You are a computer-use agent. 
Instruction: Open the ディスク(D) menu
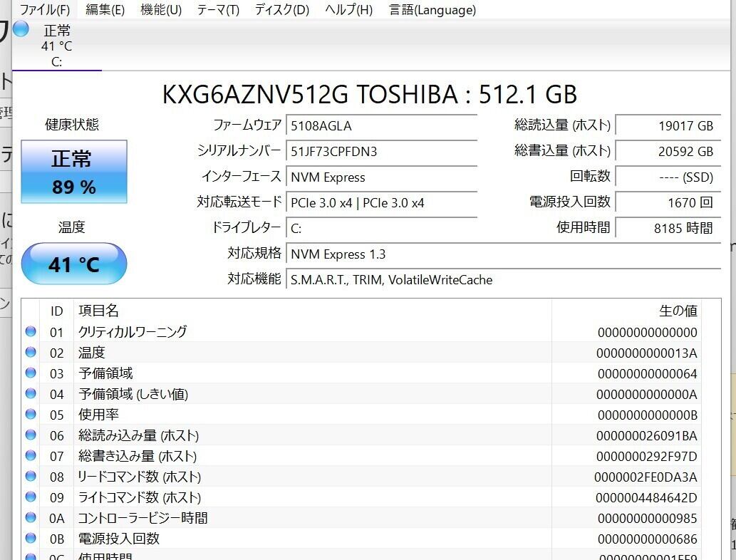(282, 9)
